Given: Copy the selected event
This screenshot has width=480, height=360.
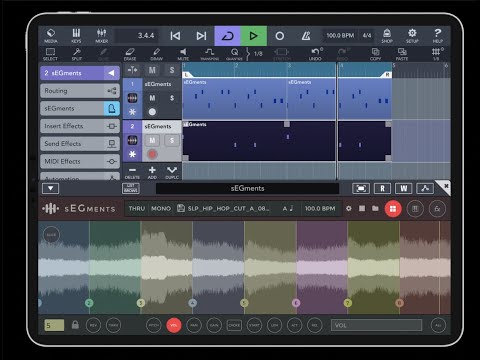Looking at the screenshot, I should (375, 54).
